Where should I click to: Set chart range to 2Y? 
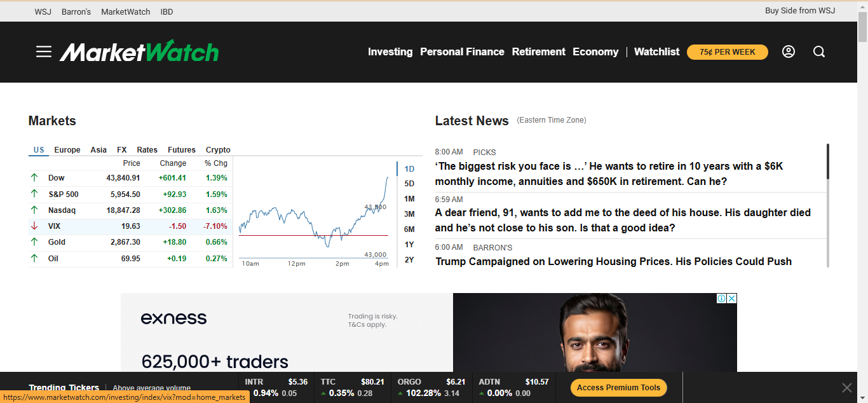pyautogui.click(x=409, y=260)
